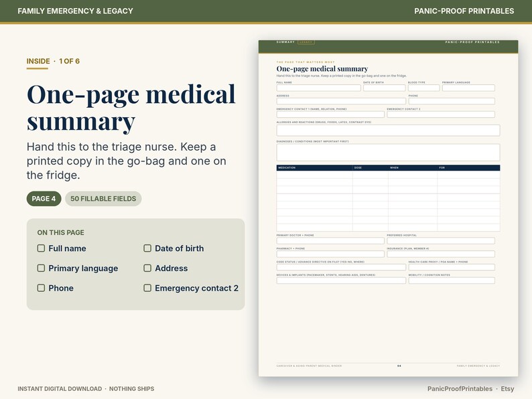
Task: Tick the Full name checkbox
Action: click(x=41, y=248)
